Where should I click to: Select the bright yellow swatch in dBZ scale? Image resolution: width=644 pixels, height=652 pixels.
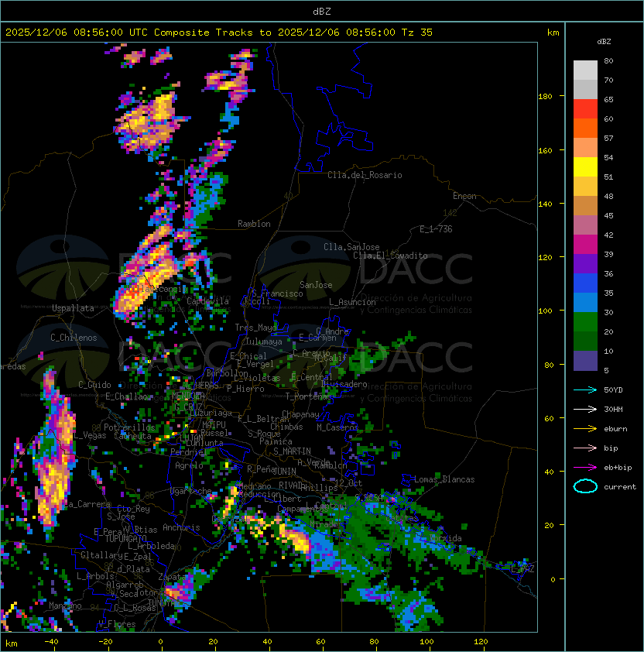[585, 166]
